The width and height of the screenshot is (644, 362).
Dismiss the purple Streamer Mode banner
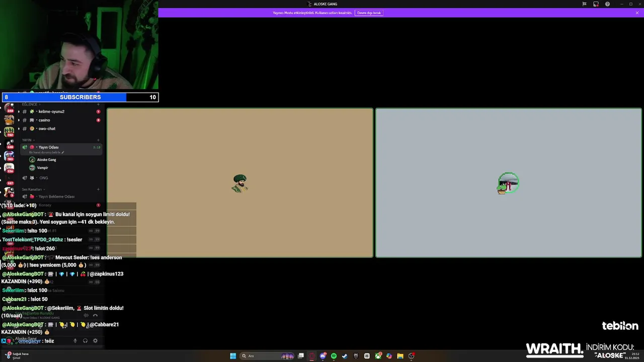[x=637, y=13]
